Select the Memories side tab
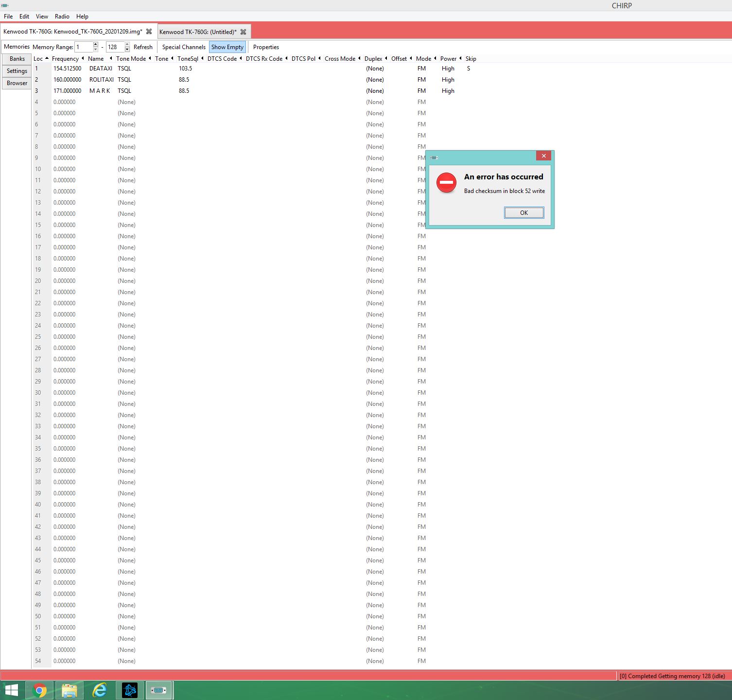Viewport: 732px width, 700px height. tap(17, 47)
